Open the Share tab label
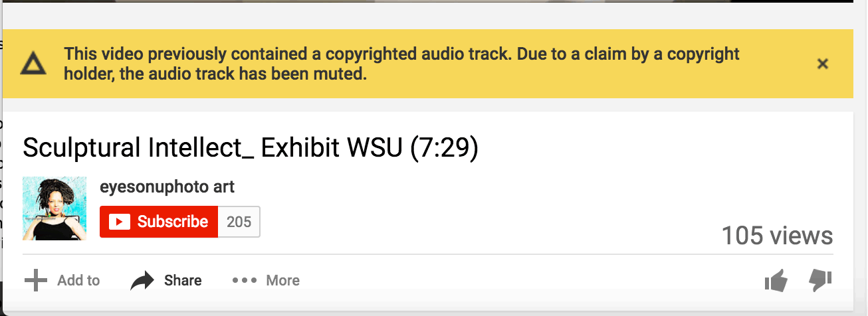The image size is (868, 316). point(183,281)
